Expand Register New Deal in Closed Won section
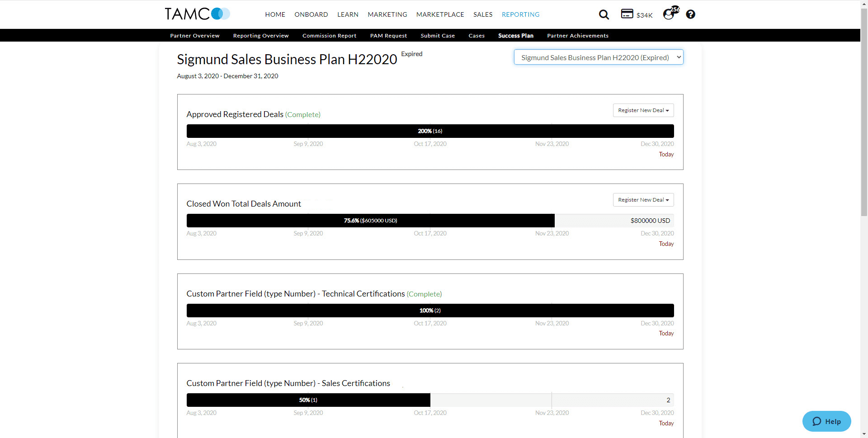868x438 pixels. click(643, 200)
